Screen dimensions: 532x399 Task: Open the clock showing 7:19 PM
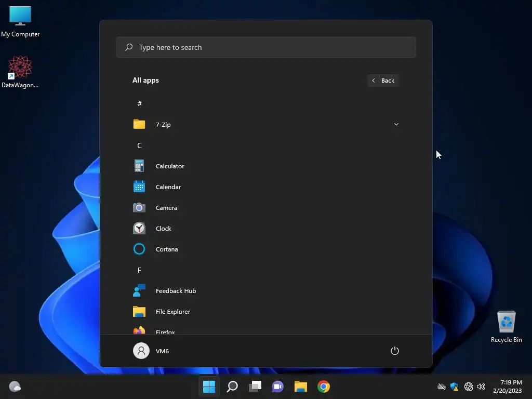pos(508,387)
